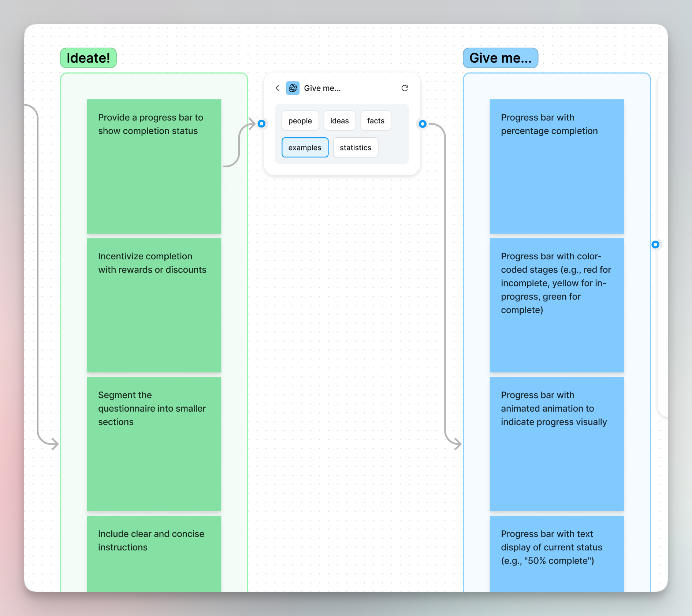This screenshot has height=616, width=692.
Task: Open the 'Give me...' widget title
Action: click(322, 88)
